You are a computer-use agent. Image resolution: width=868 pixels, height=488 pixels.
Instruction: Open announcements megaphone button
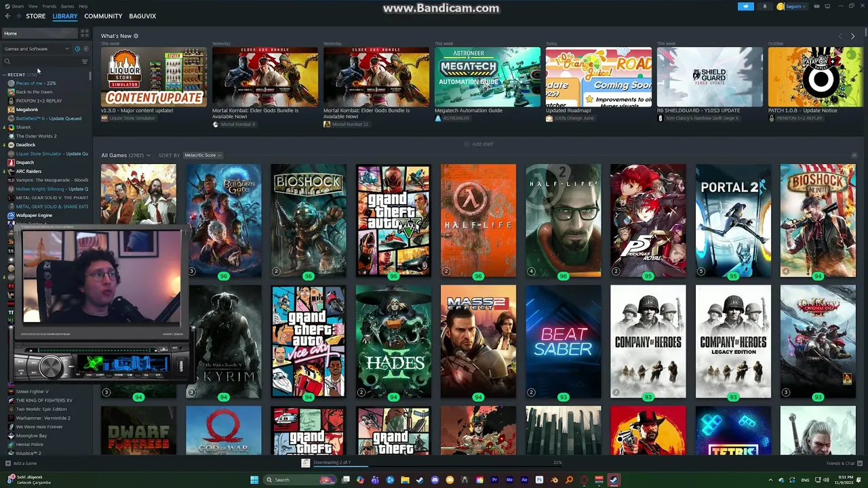tap(745, 6)
